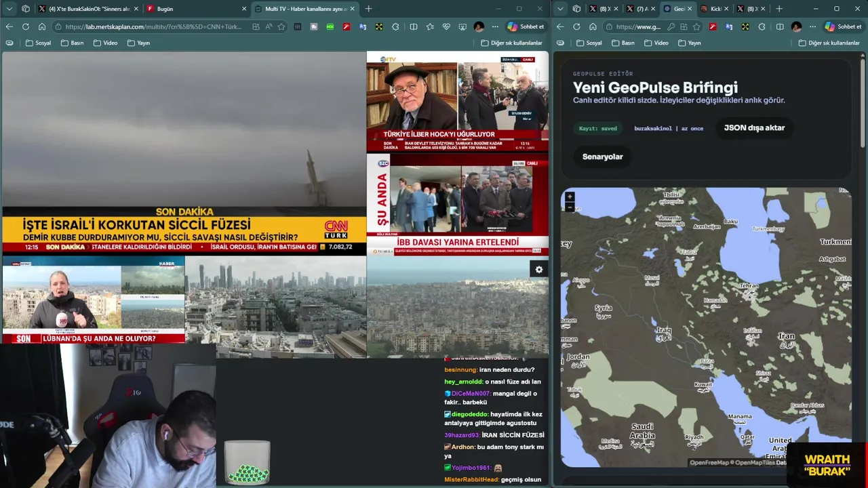Click chat username besinnung
The width and height of the screenshot is (868, 488).
coord(460,370)
